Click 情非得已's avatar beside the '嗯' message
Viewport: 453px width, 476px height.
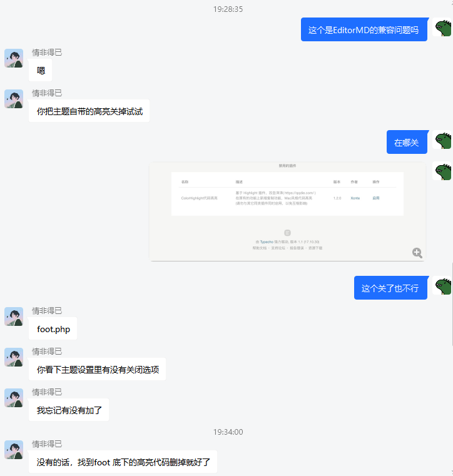click(14, 58)
